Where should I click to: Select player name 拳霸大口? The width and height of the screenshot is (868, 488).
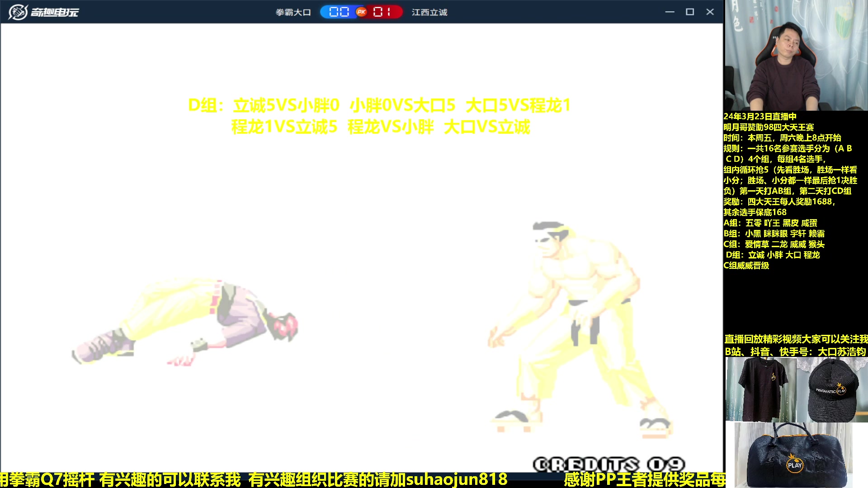[293, 12]
